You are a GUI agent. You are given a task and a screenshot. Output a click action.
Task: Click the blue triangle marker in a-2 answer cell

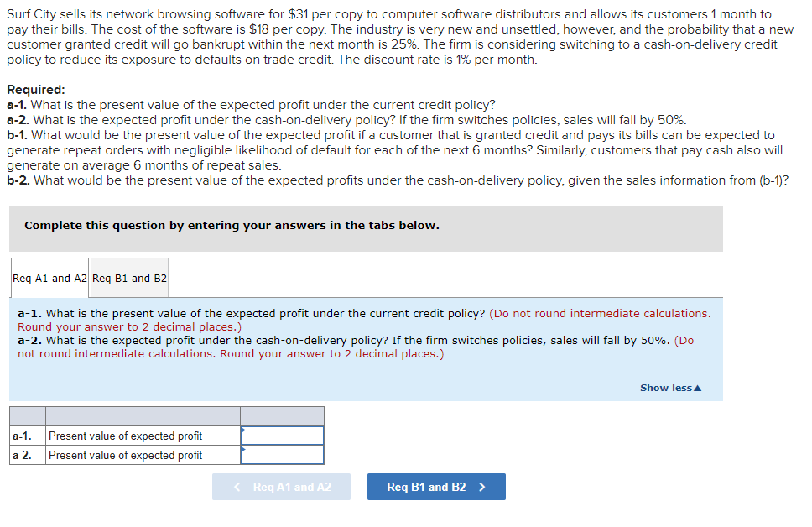(243, 450)
